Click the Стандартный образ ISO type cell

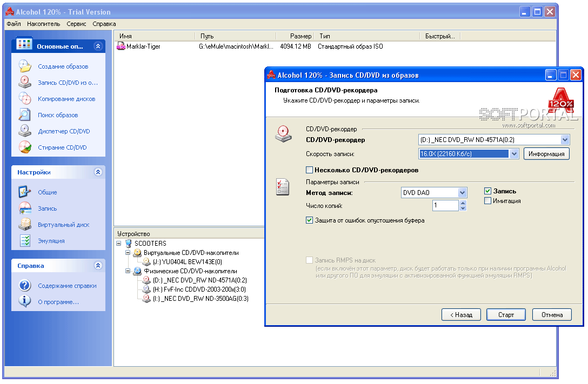tap(350, 46)
